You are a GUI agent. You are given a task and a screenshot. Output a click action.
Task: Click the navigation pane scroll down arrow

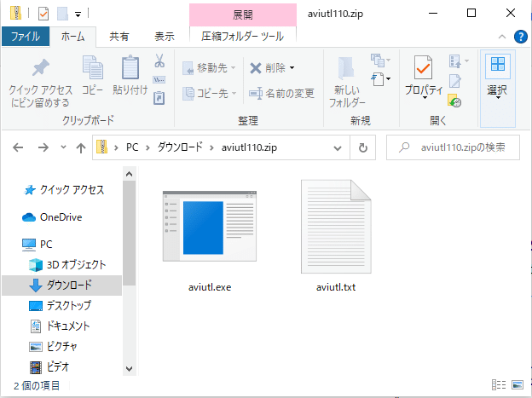129,369
